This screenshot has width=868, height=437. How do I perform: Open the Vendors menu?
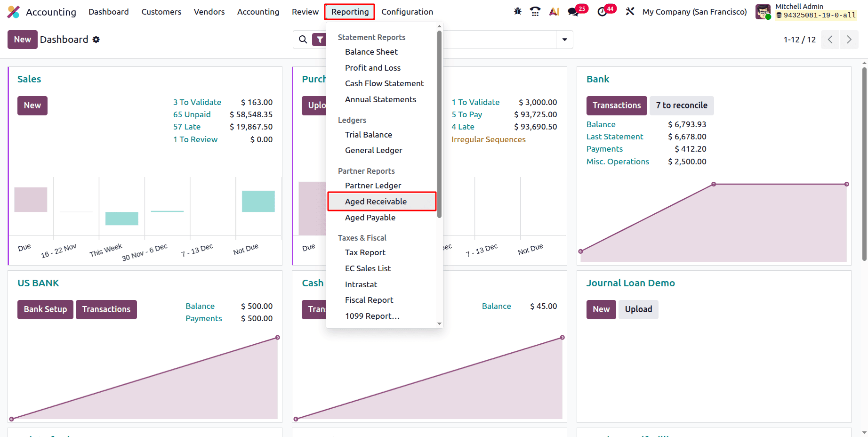click(209, 12)
